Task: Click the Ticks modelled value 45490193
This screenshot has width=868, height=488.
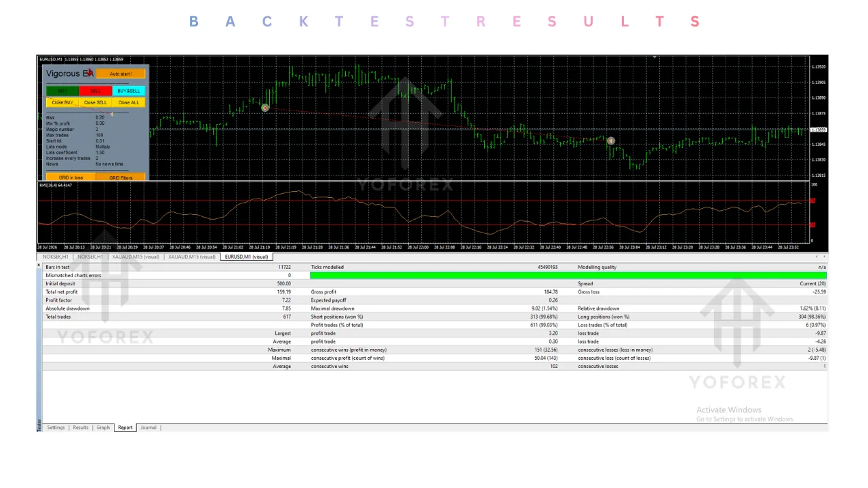Action: pyautogui.click(x=547, y=267)
